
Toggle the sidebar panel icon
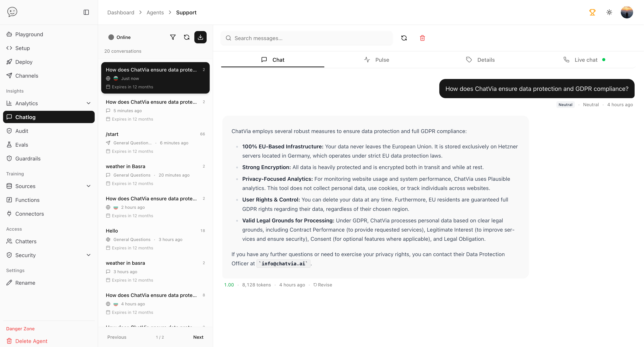[x=86, y=12]
